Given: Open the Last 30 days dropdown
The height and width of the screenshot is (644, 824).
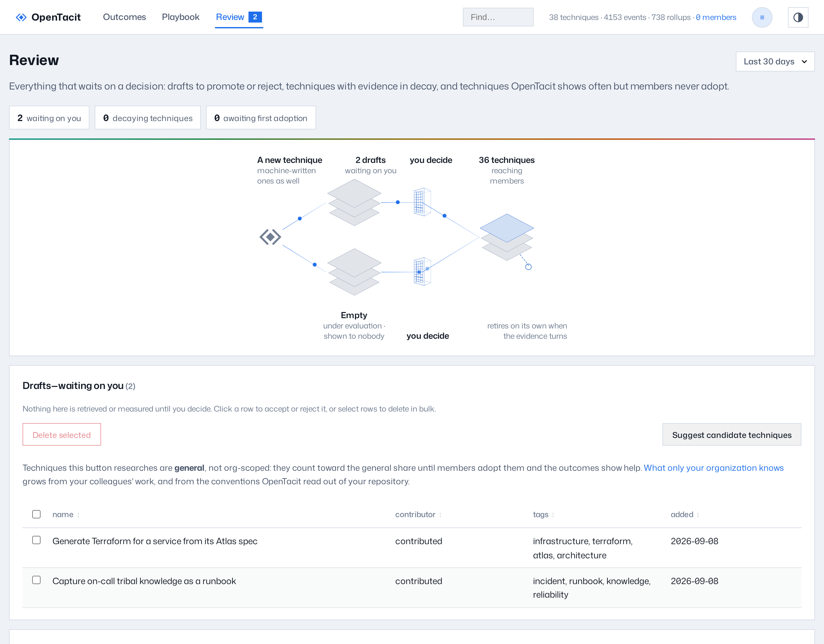Looking at the screenshot, I should point(775,62).
